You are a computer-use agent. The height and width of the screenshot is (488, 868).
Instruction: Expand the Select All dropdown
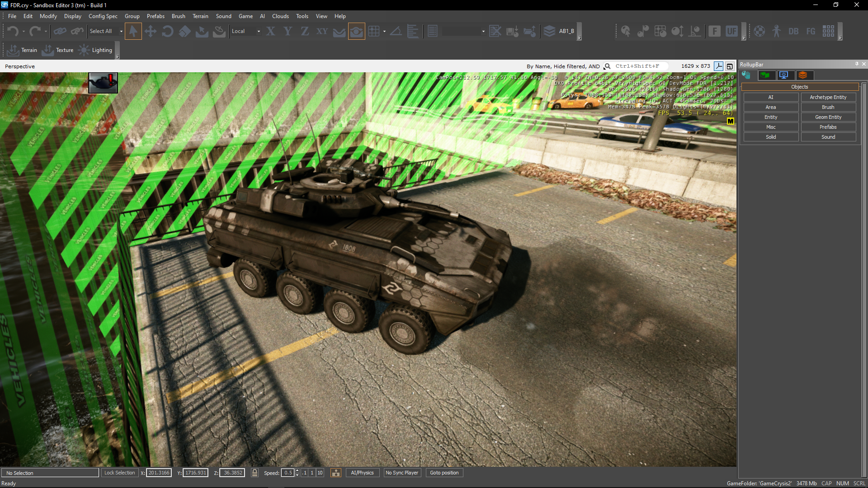(x=121, y=31)
